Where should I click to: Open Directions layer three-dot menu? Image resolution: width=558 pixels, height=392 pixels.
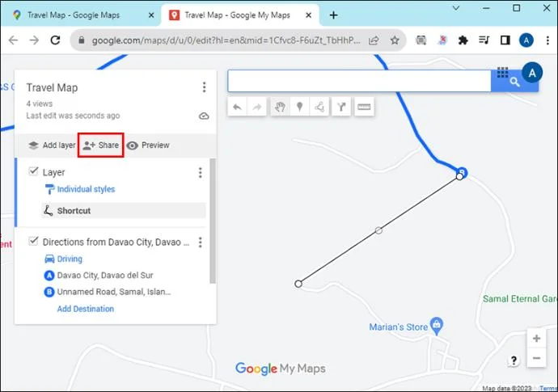coord(200,242)
